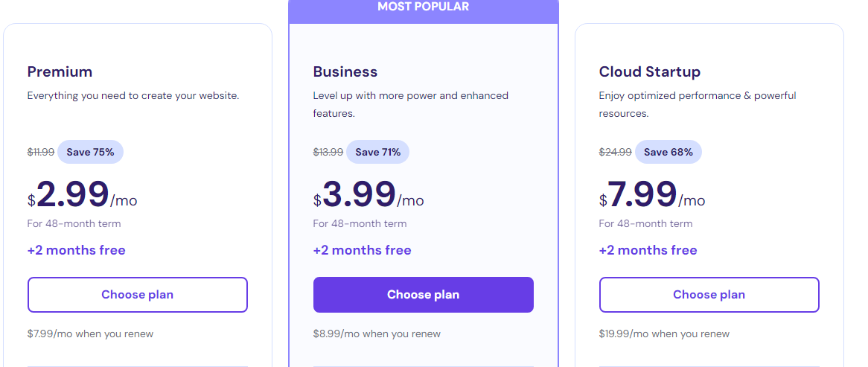
Task: Choose the Cloud Startup plan
Action: pyautogui.click(x=709, y=295)
